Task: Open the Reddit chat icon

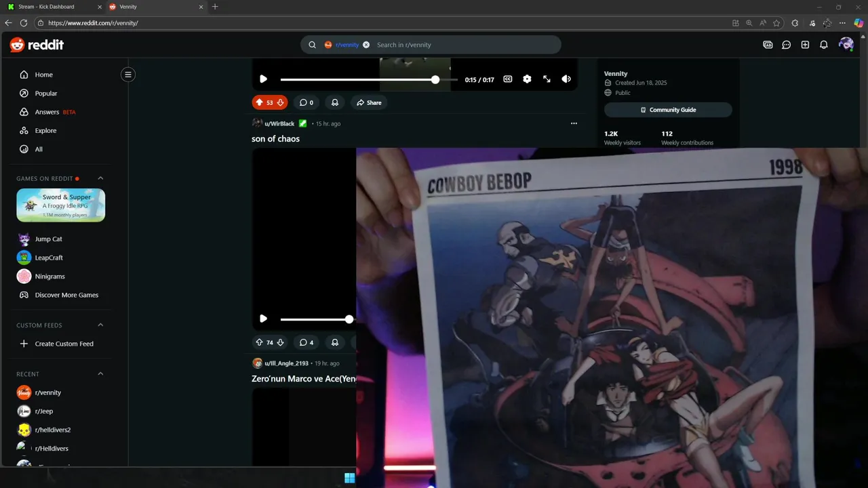Action: click(x=786, y=45)
